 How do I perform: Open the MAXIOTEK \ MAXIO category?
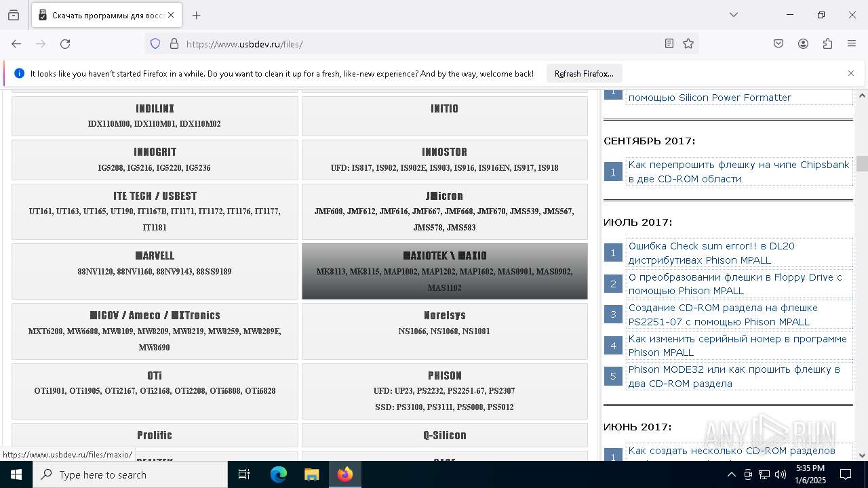tap(445, 271)
